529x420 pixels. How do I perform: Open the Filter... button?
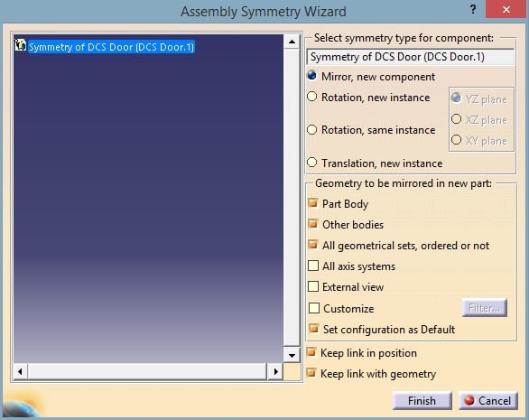tap(485, 308)
